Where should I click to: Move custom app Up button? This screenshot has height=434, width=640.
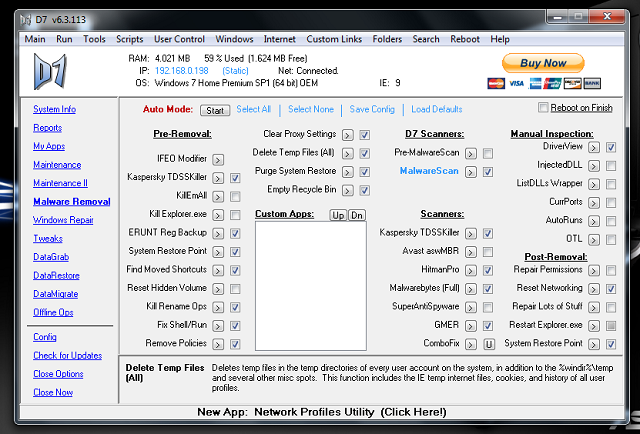coord(338,215)
